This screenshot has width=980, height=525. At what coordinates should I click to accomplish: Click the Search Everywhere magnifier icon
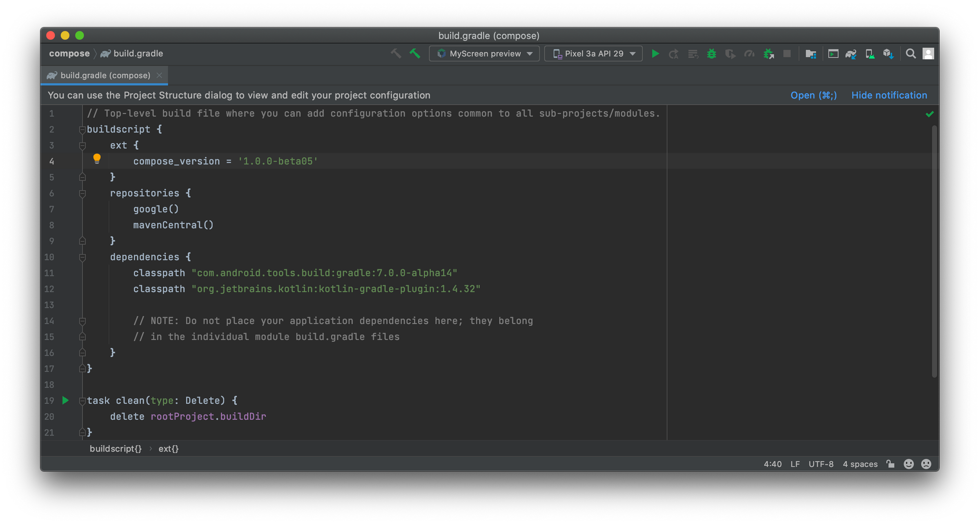pos(910,54)
